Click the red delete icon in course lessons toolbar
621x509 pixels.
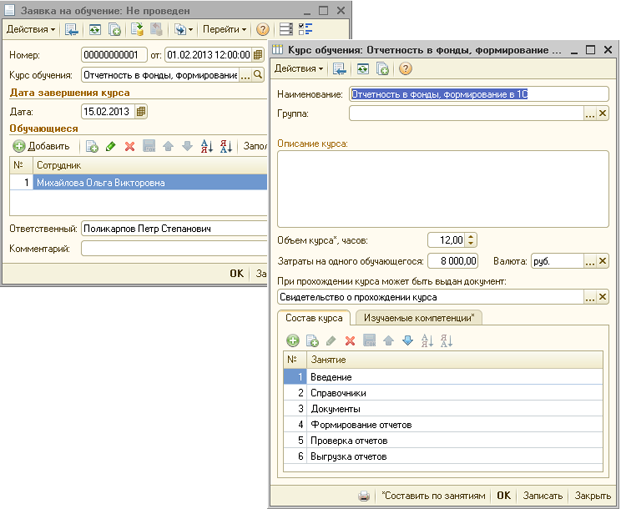[x=350, y=340]
